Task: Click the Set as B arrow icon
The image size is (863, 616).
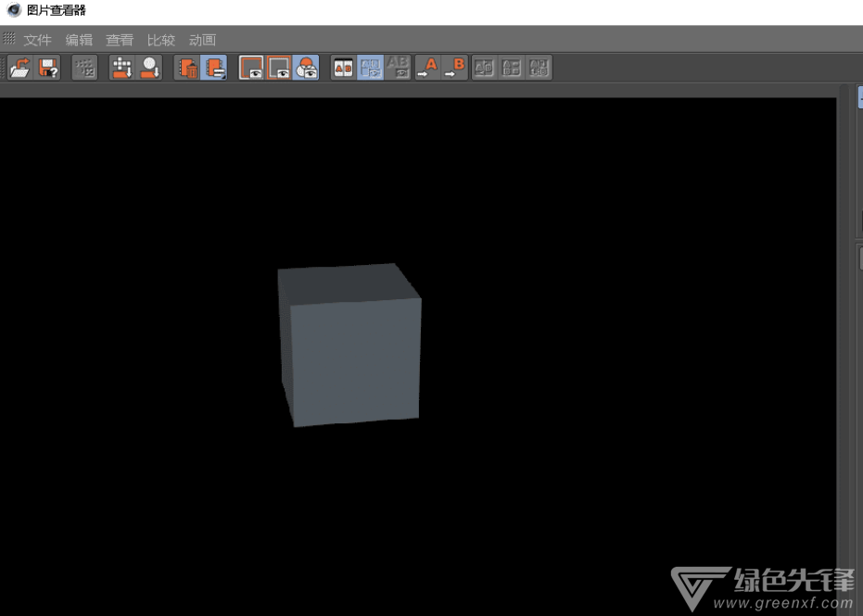Action: [455, 68]
